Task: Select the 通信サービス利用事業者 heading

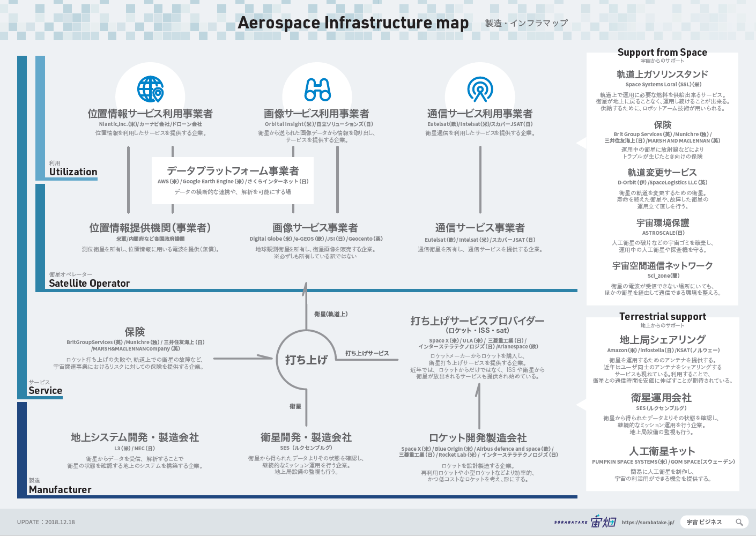Action: click(480, 114)
